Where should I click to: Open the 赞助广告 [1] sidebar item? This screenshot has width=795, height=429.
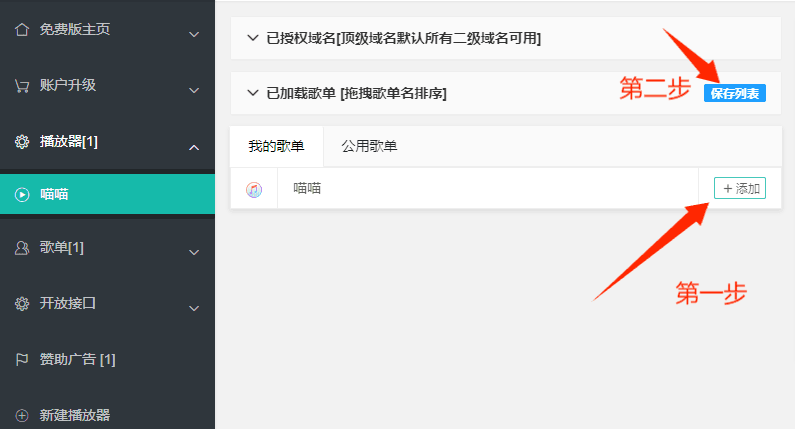(x=107, y=360)
